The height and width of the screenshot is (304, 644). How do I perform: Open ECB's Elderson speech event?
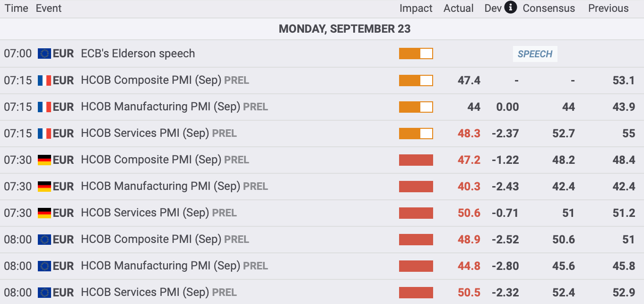click(x=138, y=54)
